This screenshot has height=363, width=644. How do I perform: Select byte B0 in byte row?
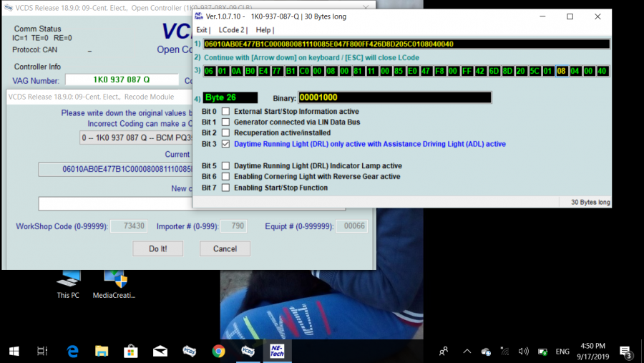pyautogui.click(x=250, y=71)
